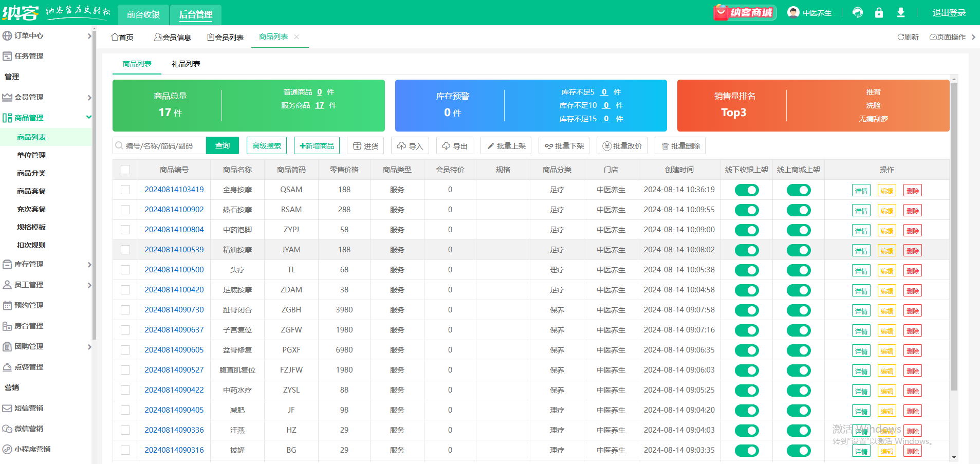
Task: Click the 新增商品 button
Action: click(x=317, y=146)
